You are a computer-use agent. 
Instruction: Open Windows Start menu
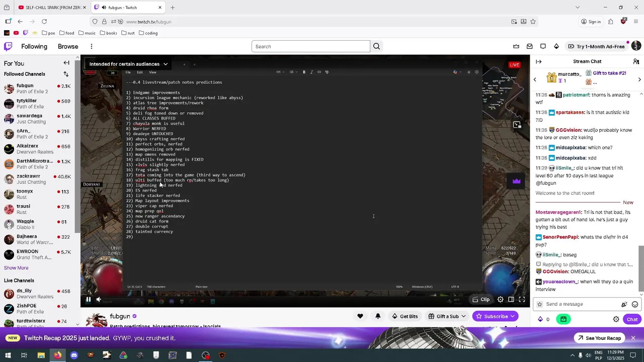[8, 355]
